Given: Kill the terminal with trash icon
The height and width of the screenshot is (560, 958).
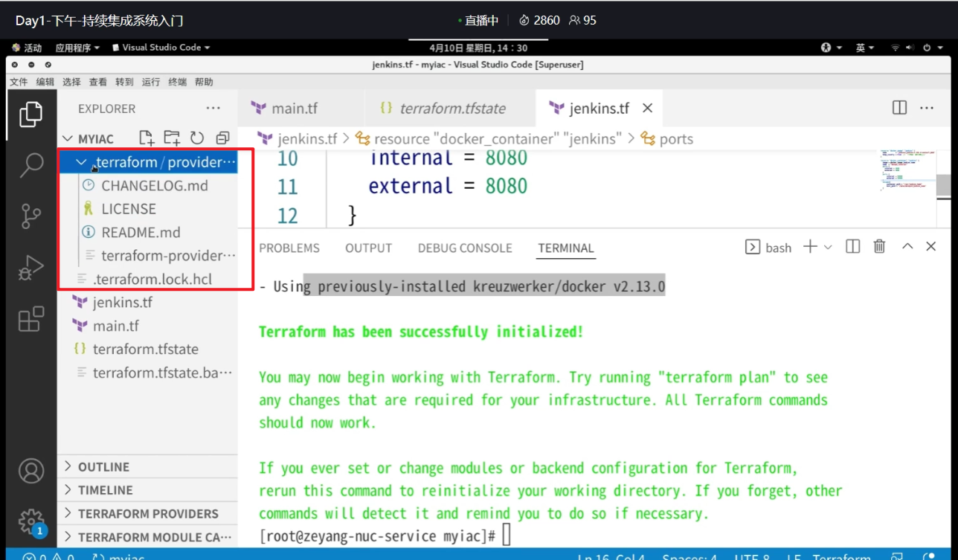Looking at the screenshot, I should 879,247.
